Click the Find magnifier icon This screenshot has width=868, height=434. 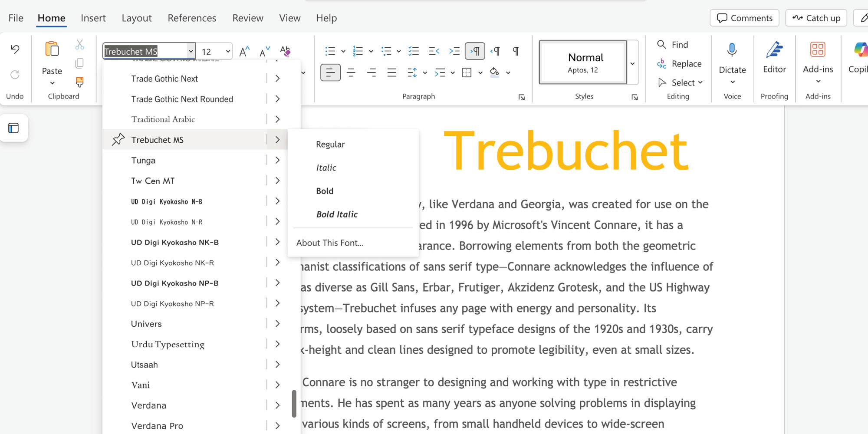tap(661, 44)
